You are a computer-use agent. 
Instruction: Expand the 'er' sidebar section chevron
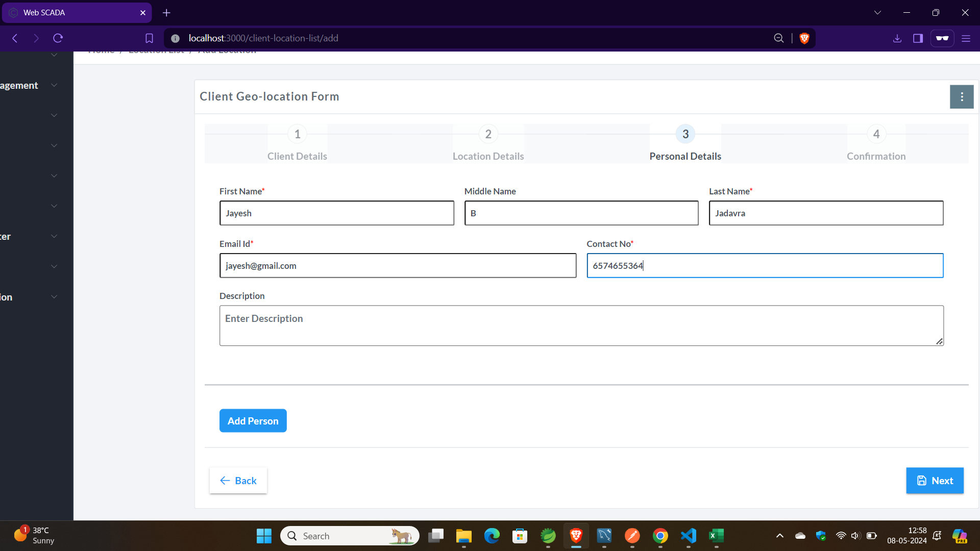pyautogui.click(x=54, y=236)
